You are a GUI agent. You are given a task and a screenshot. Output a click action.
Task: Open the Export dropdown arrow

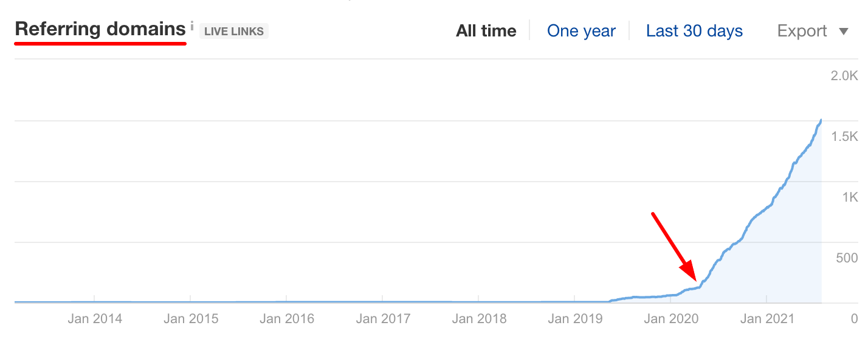coord(844,32)
